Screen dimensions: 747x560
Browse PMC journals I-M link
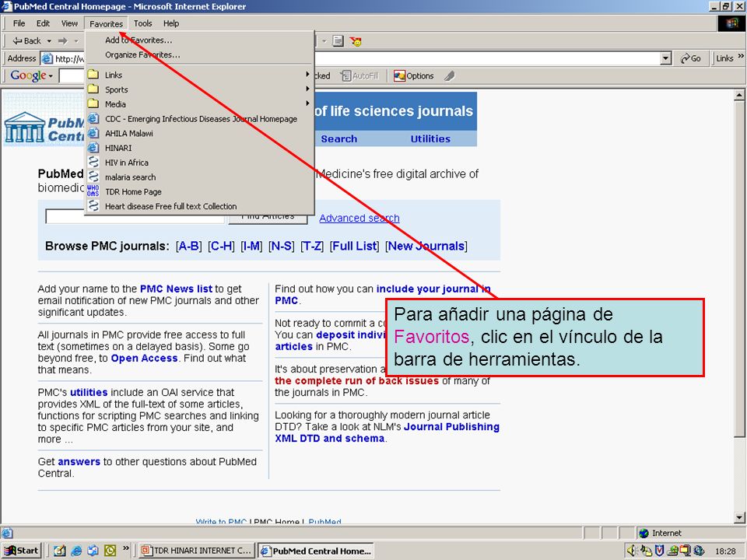(251, 247)
